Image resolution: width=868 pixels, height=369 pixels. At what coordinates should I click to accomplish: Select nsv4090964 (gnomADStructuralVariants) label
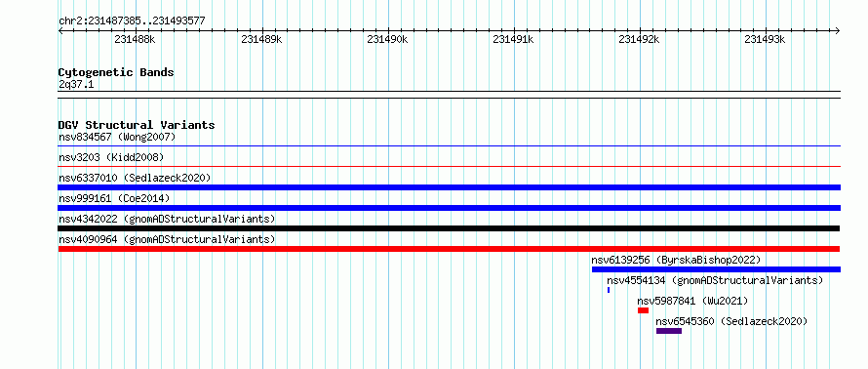167,239
